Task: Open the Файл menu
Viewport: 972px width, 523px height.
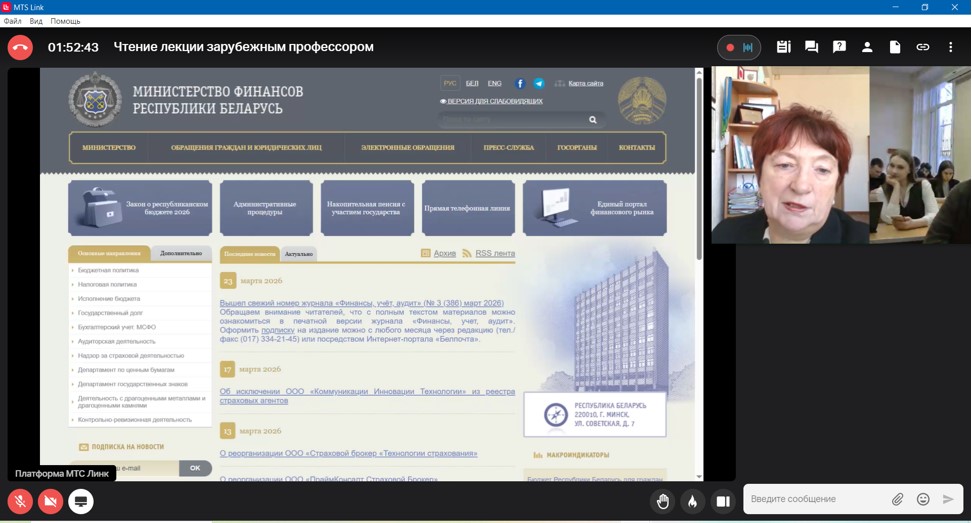Action: (12, 21)
